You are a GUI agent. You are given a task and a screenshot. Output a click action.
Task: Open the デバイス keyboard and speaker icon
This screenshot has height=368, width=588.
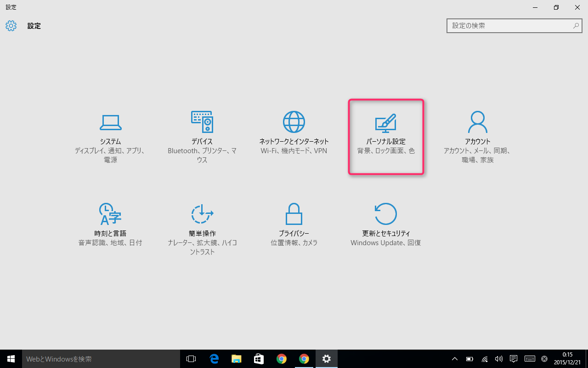tap(202, 122)
